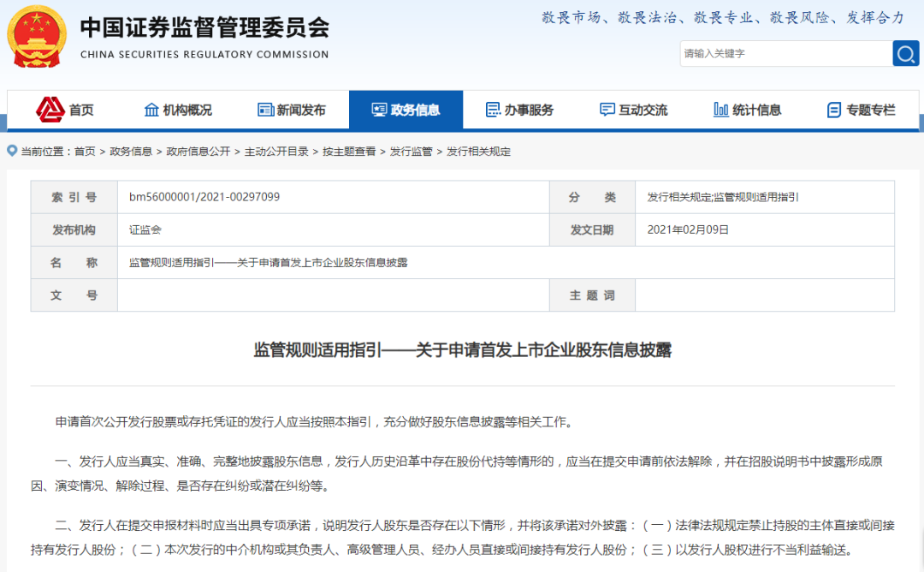Click the location pin icon in breadcrumb

point(12,151)
